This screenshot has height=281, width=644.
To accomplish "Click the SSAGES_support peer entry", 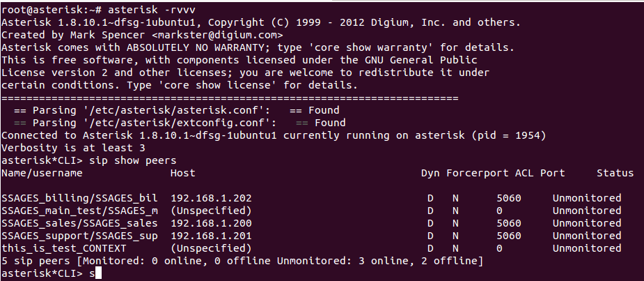I will click(x=79, y=236).
